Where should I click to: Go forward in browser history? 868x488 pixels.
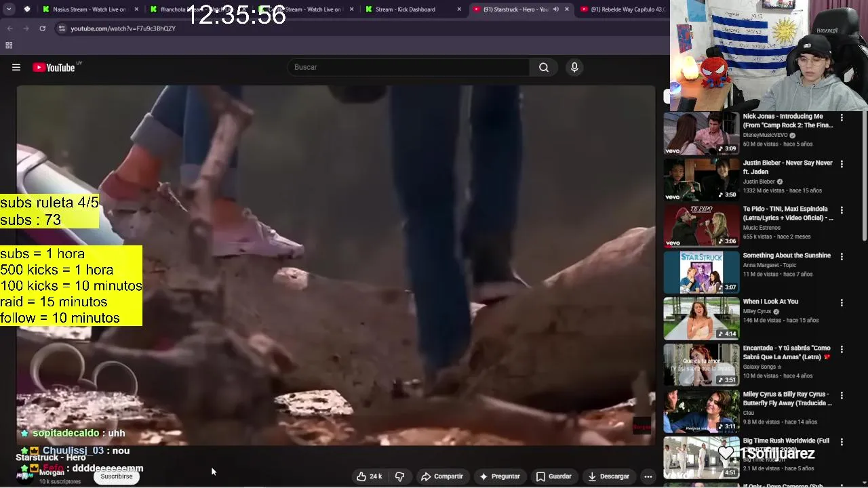[x=26, y=28]
